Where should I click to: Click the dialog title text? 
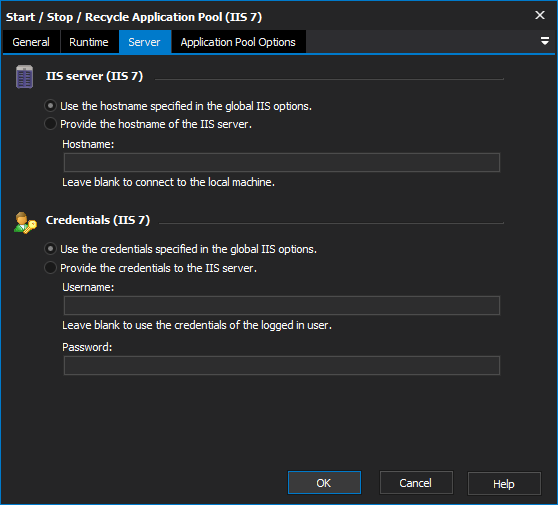134,17
